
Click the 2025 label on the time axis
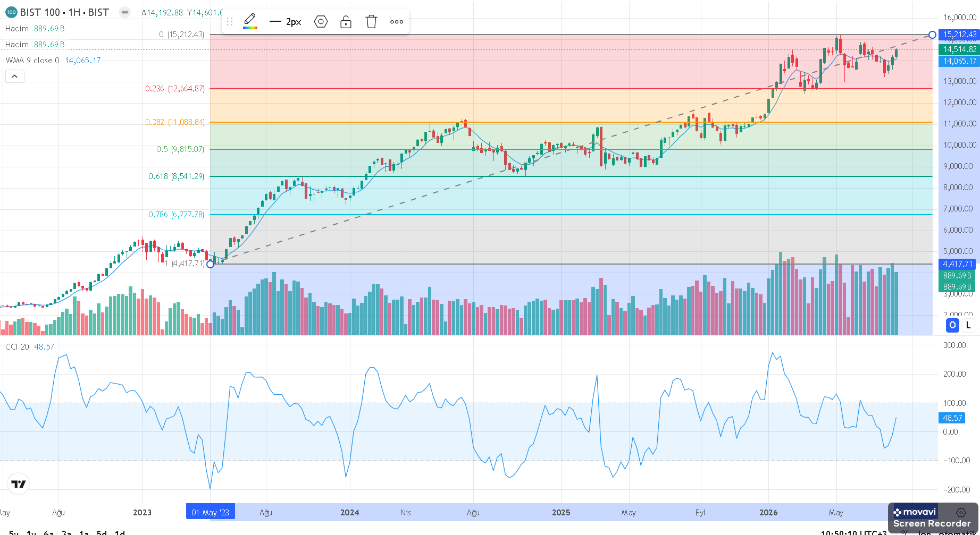point(561,513)
